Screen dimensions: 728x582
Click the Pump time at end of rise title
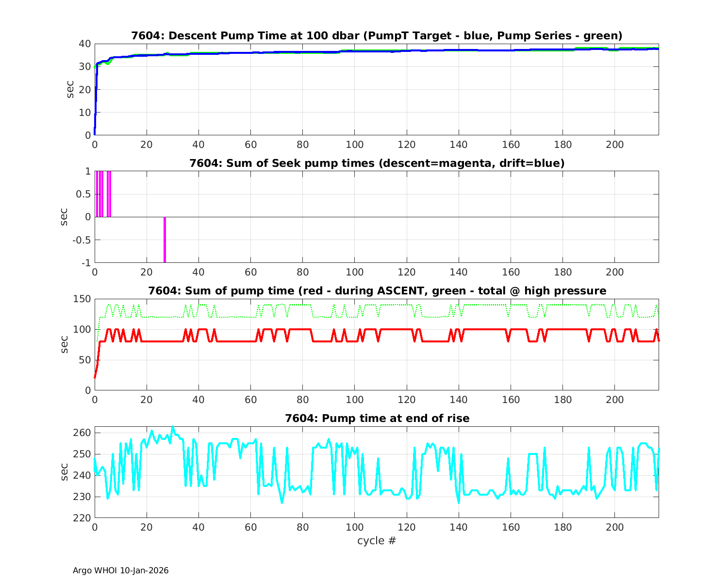pyautogui.click(x=377, y=418)
